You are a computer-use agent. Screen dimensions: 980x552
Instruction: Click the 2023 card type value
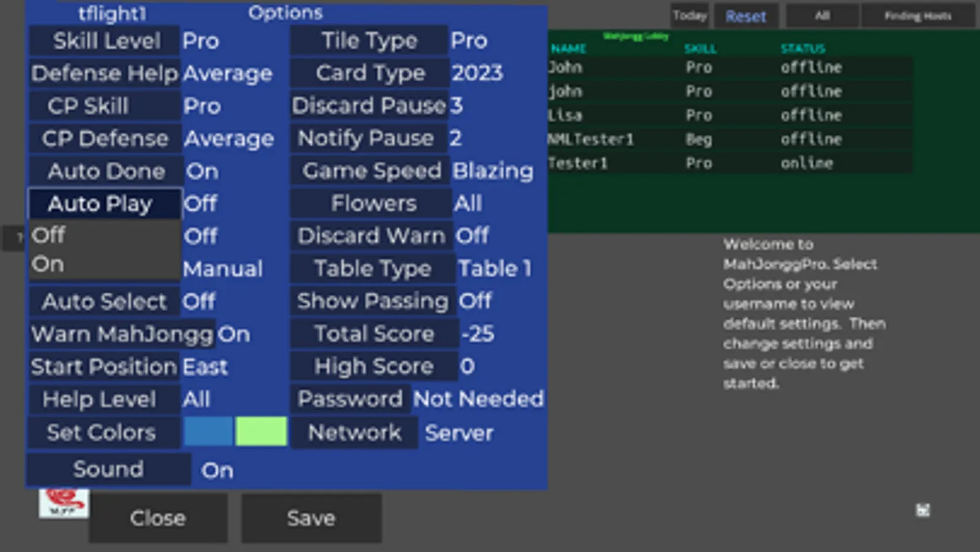click(477, 73)
